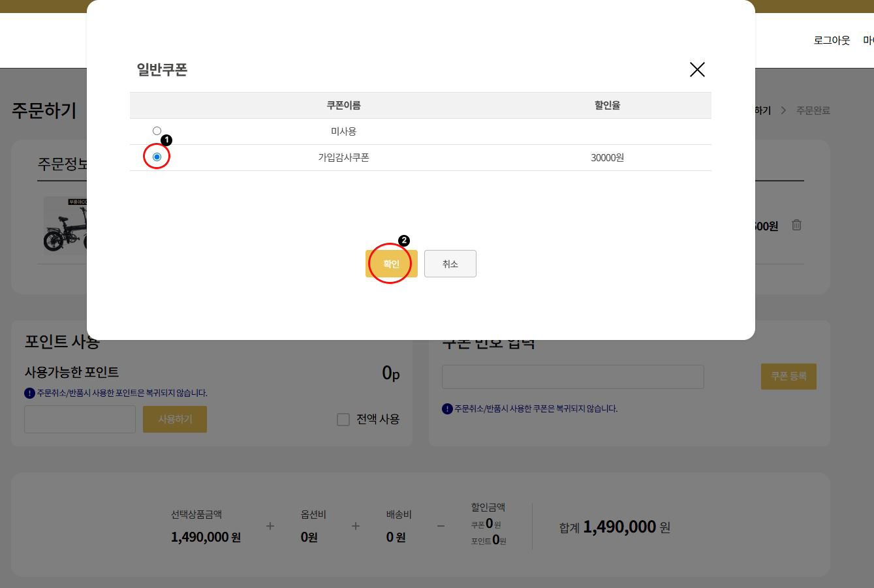
Task: Click the info icon beside the points notice
Action: tap(29, 393)
